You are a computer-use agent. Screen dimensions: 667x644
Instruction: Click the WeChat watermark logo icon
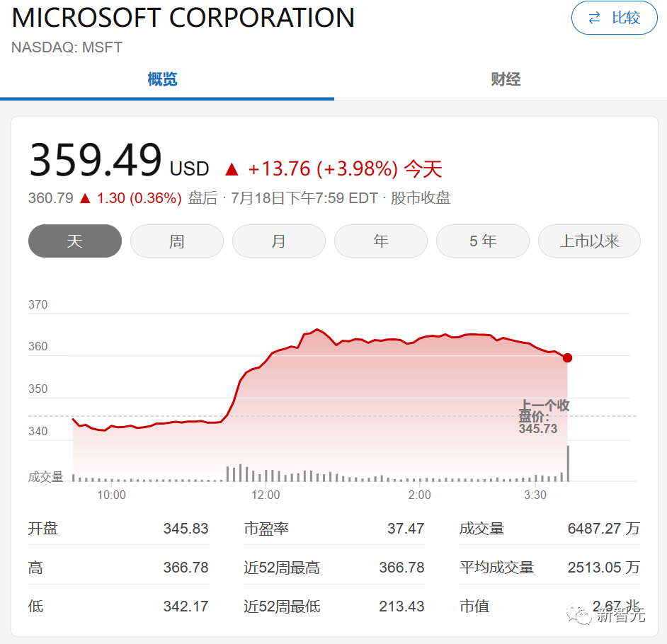pyautogui.click(x=583, y=616)
